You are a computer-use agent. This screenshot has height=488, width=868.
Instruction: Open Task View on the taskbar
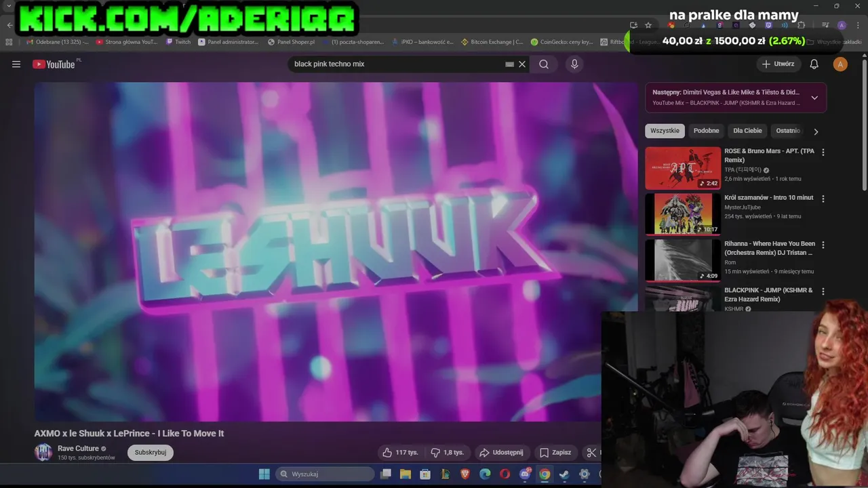[386, 474]
